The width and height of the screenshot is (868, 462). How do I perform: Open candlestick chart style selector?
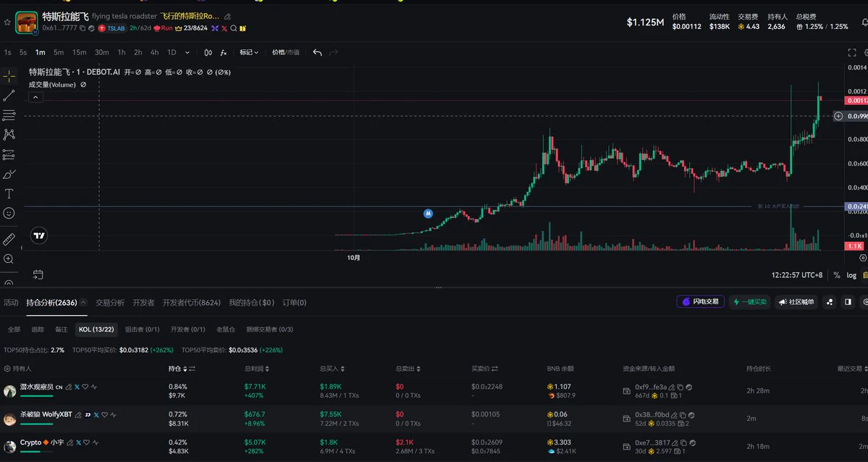pyautogui.click(x=208, y=53)
